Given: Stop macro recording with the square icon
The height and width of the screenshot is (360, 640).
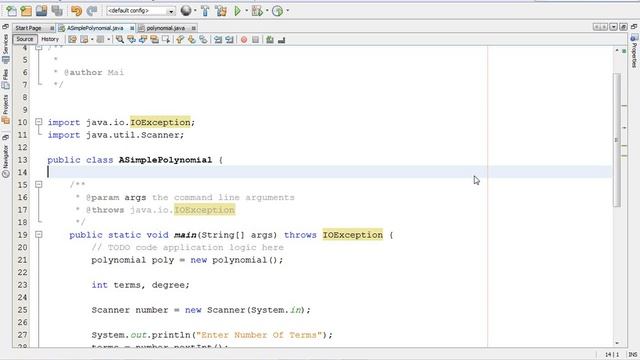Looking at the screenshot, I should [x=256, y=40].
